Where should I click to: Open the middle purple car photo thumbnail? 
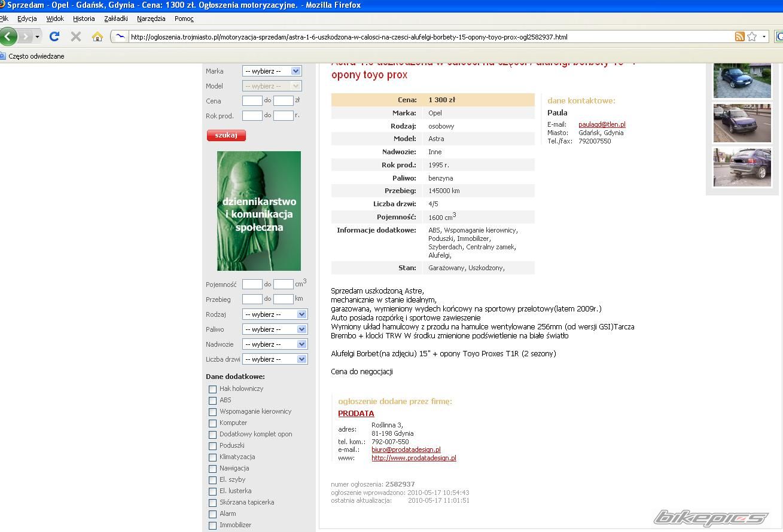click(x=742, y=123)
